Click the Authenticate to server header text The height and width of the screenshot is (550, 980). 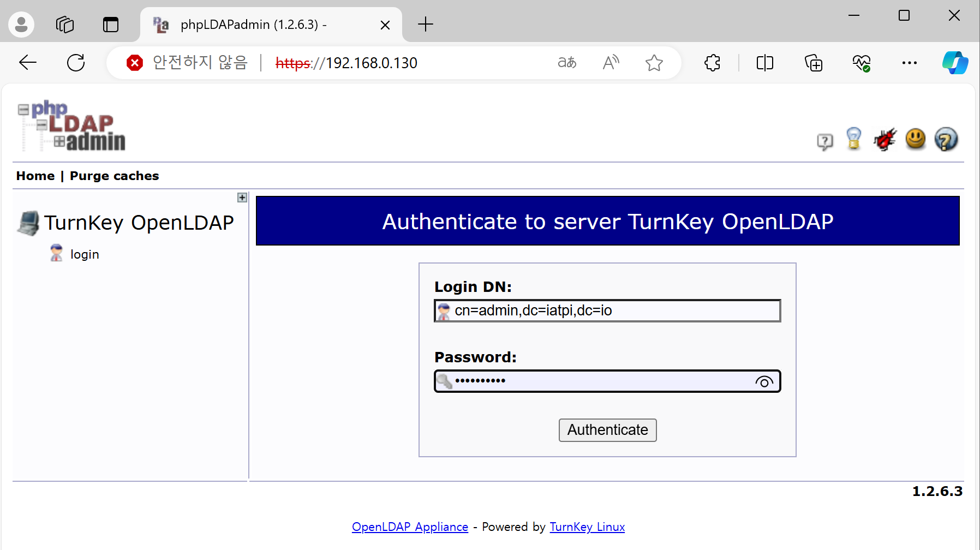click(x=607, y=222)
